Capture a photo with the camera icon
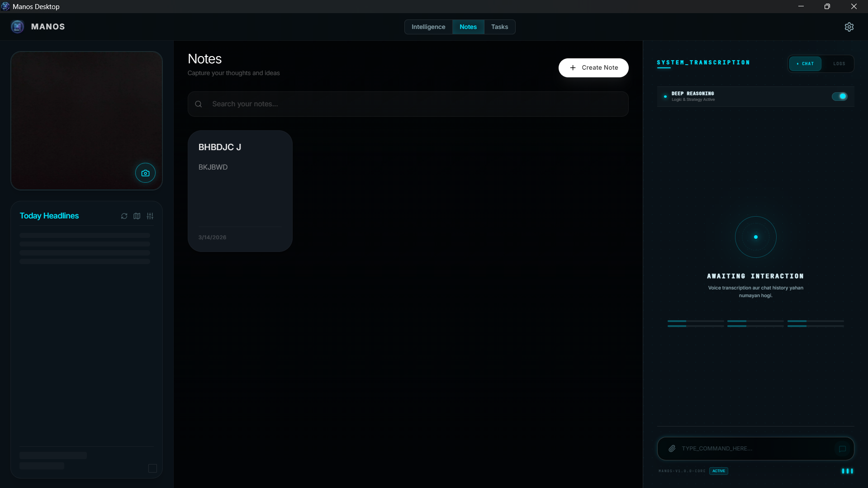 coord(145,173)
